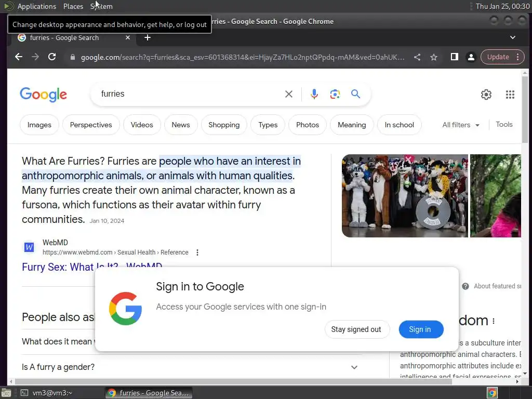Start voice search microphone icon
The image size is (532, 399).
[x=314, y=94]
